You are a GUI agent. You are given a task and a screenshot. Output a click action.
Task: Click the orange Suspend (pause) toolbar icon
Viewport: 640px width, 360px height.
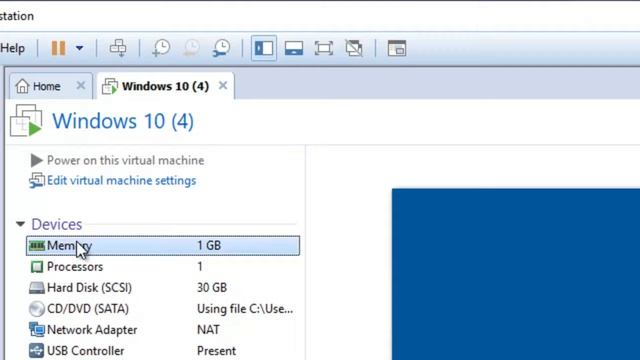pyautogui.click(x=58, y=48)
